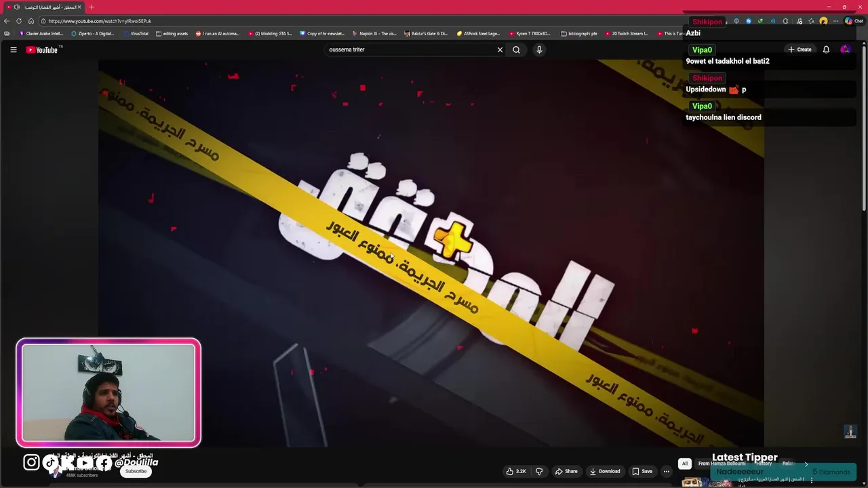Open the VirusTotal bookmark
This screenshot has width=868, height=488.
tap(136, 33)
